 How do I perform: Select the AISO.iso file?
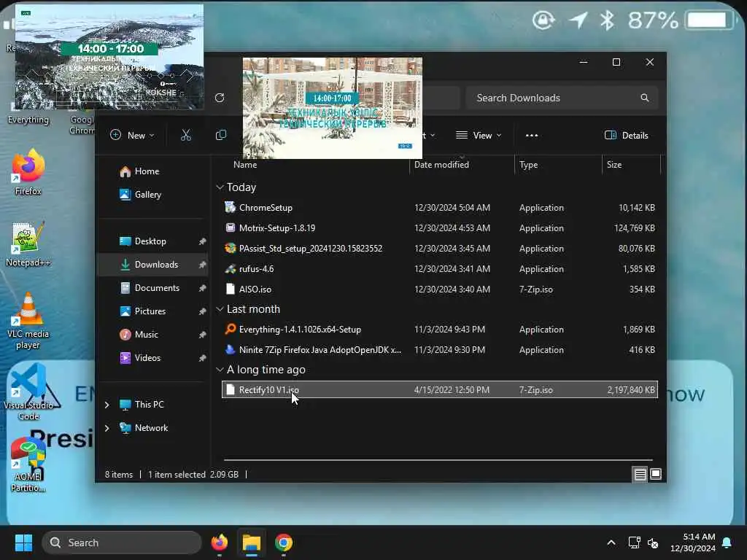click(439, 289)
